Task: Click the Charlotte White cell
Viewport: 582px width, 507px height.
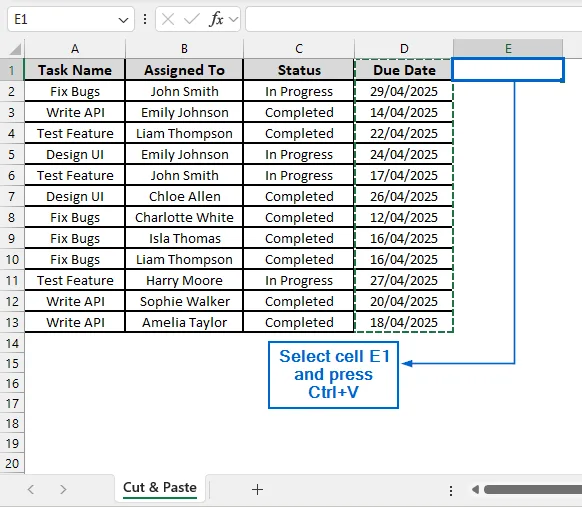Action: tap(184, 217)
